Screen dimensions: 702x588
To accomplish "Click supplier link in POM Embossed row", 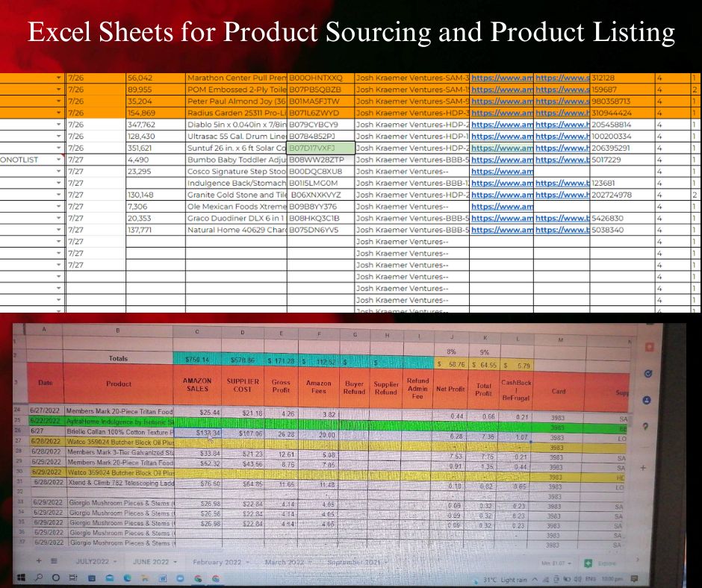I will tap(562, 90).
